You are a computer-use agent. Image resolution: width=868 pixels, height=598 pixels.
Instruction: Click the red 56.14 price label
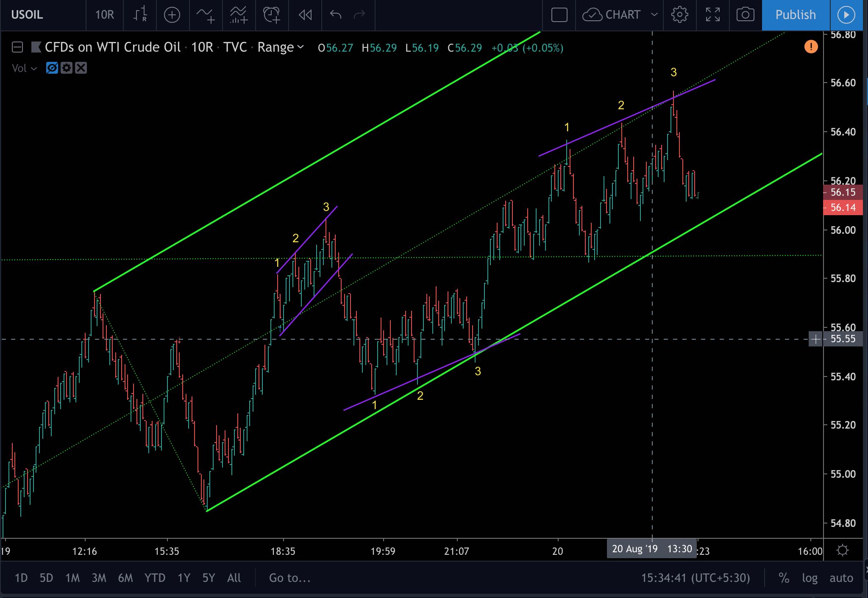[x=843, y=208]
